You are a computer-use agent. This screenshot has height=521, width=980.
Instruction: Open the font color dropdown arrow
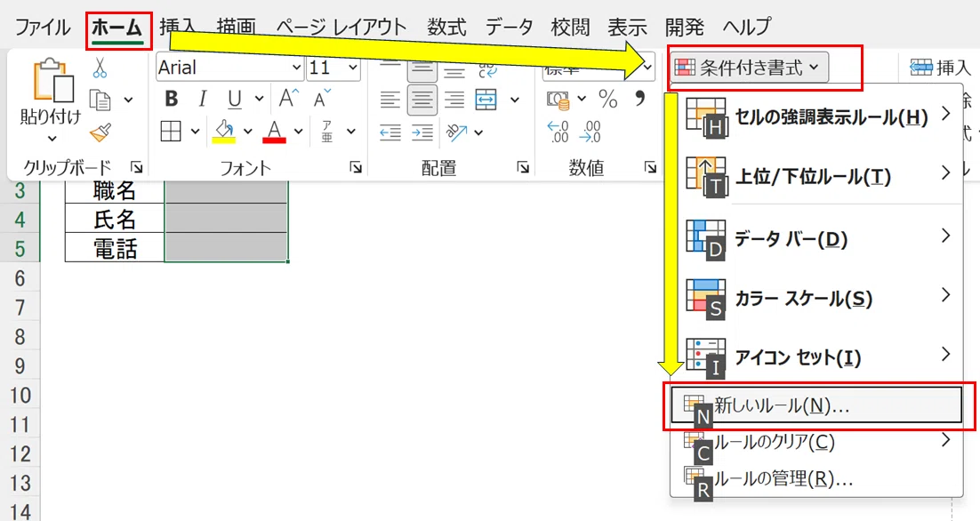[x=298, y=132]
